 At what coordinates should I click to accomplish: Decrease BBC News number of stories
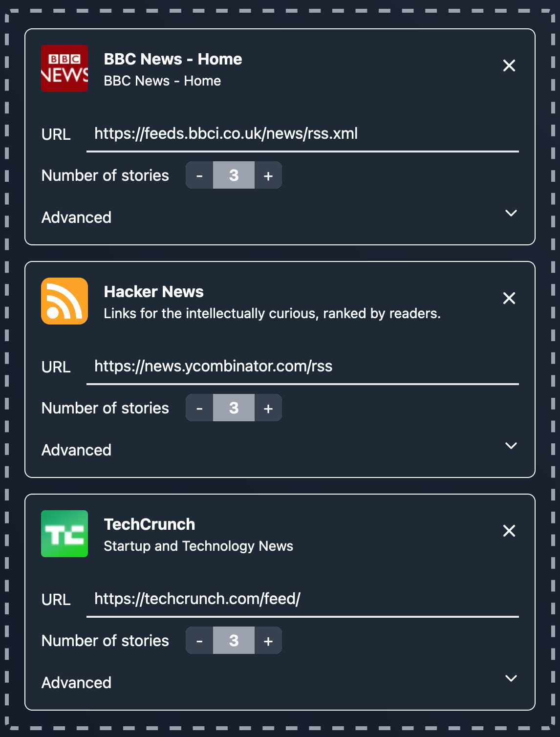coord(199,175)
